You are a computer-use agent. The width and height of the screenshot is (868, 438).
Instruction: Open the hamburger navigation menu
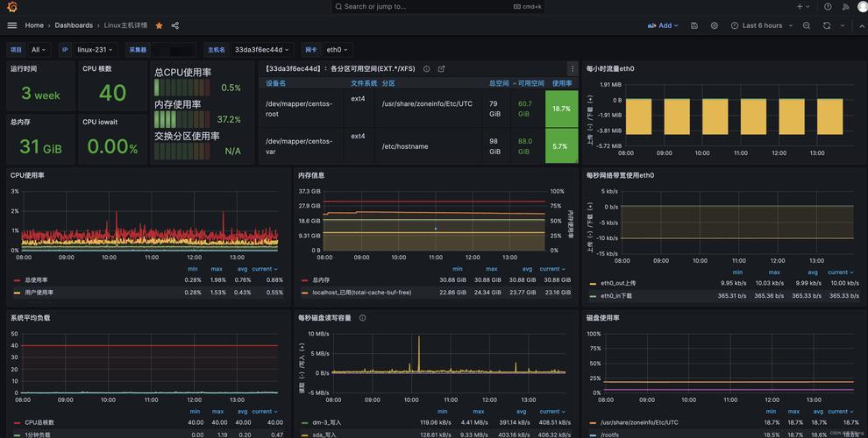click(x=11, y=25)
